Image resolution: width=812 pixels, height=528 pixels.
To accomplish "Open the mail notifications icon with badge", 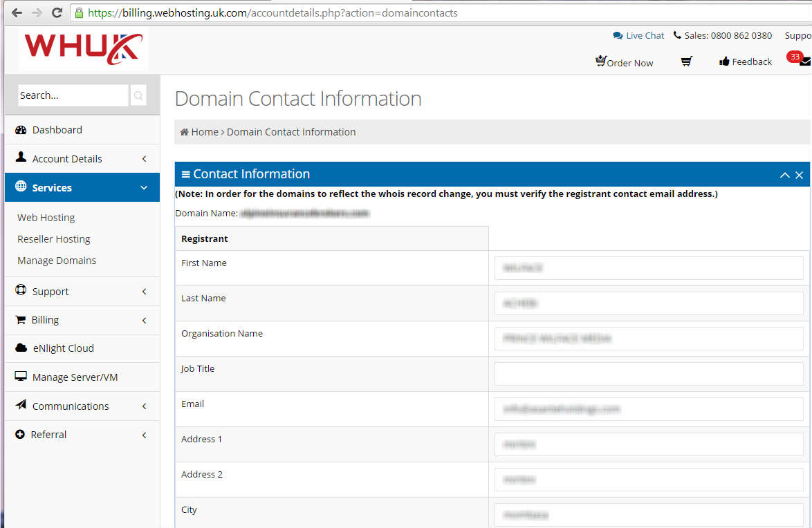I will pos(804,62).
